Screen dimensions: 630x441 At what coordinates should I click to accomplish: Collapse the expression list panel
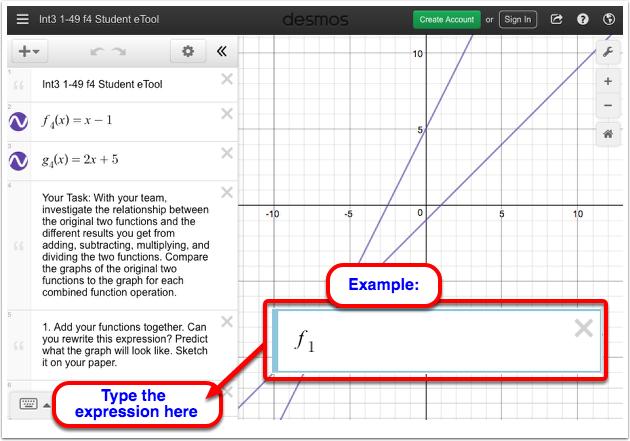[222, 51]
